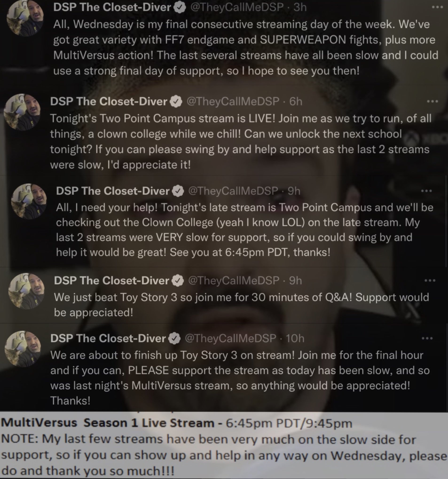Open the @TheyCallMeDSP handle on the 3h tweet

click(237, 7)
